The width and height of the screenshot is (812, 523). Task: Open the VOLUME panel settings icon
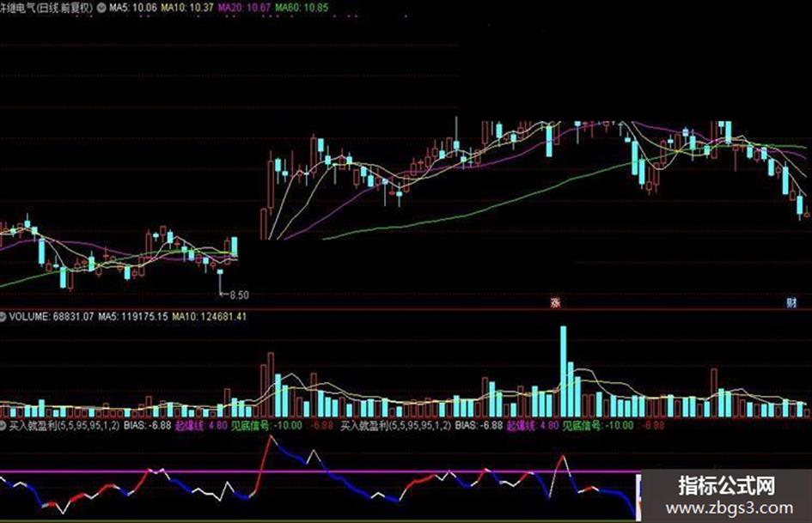3,316
